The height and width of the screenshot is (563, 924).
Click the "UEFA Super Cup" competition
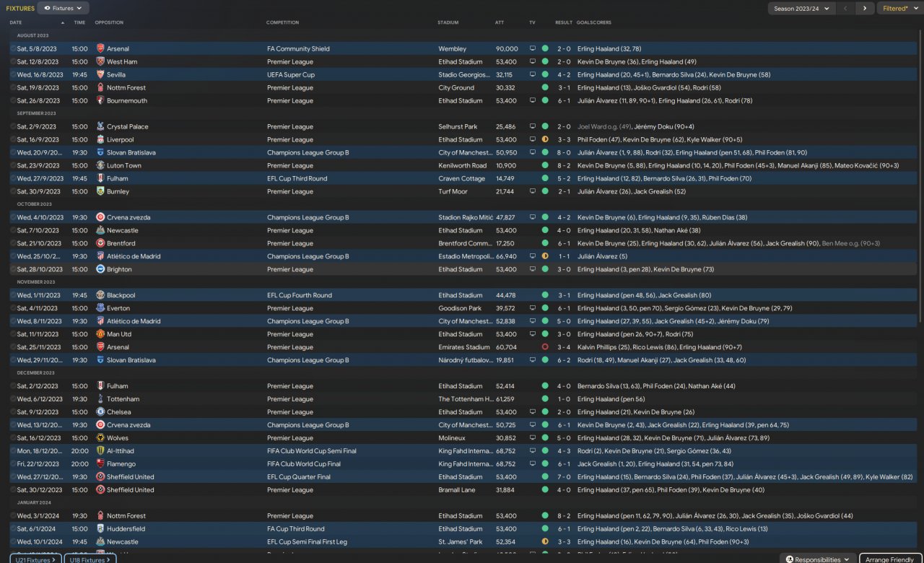point(291,75)
